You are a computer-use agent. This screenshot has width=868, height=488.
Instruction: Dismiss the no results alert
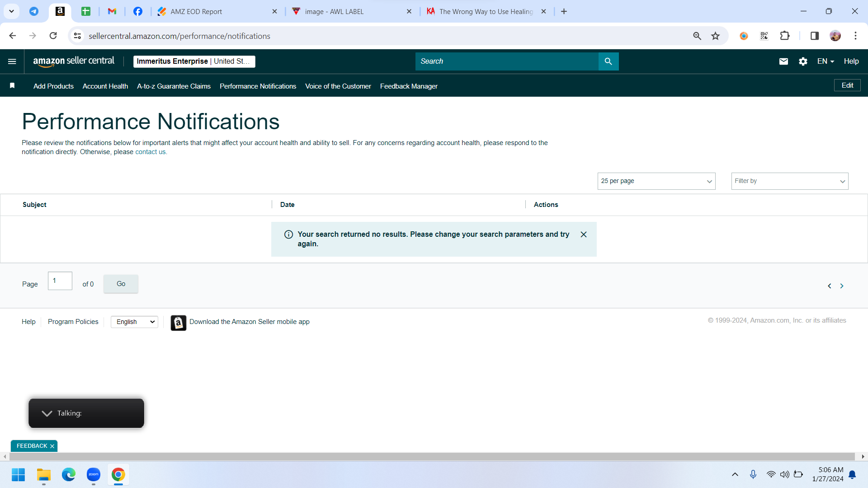(x=584, y=235)
